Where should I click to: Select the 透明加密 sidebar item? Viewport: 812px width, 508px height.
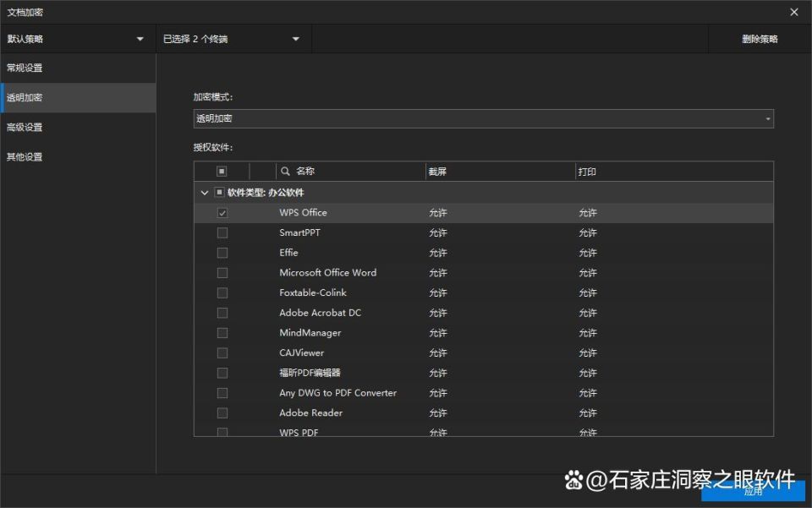(x=78, y=98)
